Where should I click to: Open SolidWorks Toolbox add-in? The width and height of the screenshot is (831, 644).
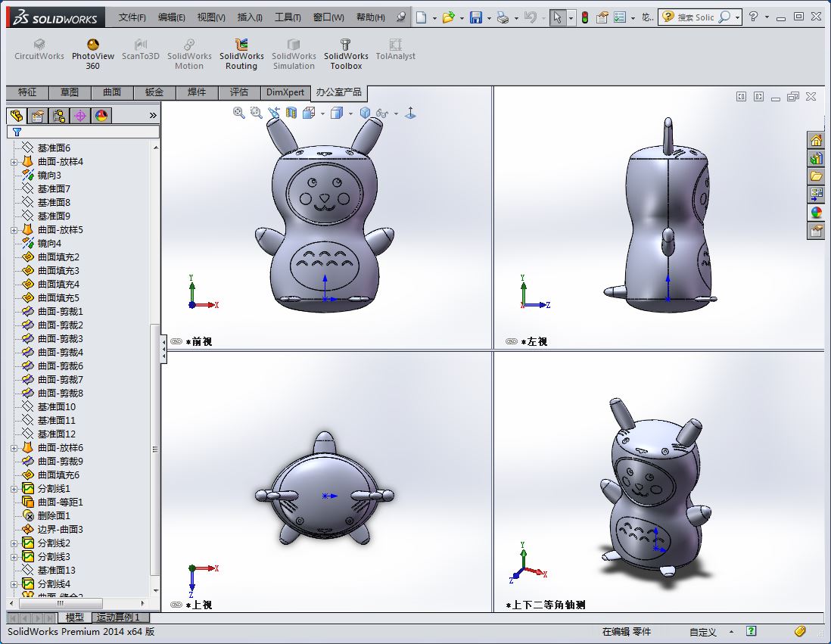[x=346, y=54]
